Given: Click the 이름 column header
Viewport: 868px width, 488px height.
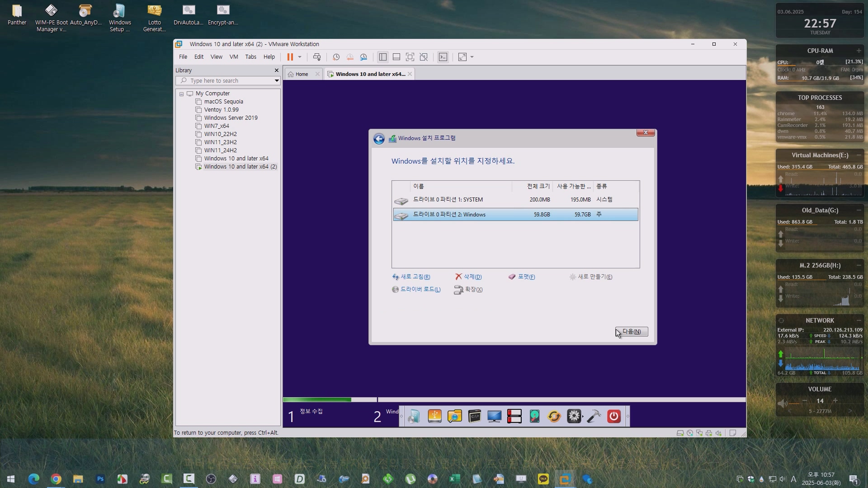Looking at the screenshot, I should tap(461, 186).
